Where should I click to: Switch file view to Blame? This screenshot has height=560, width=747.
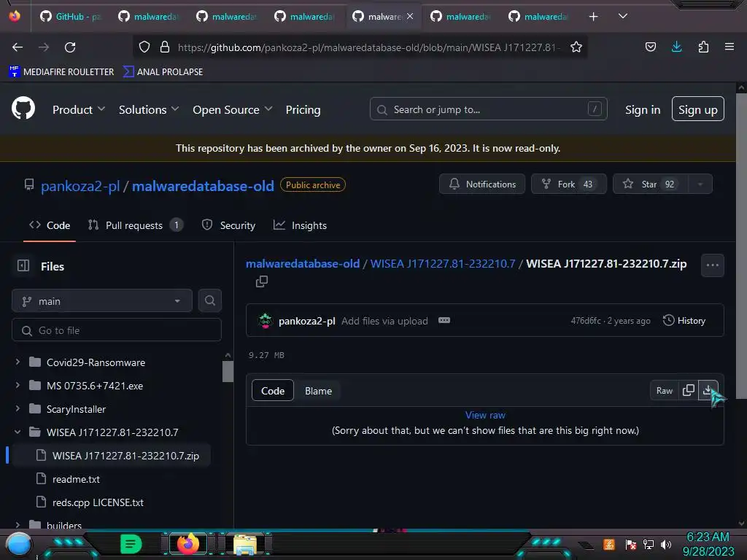(x=318, y=391)
